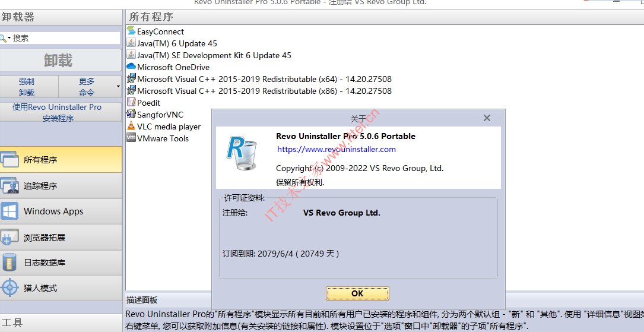Click the EasyConnect program icon

[131, 31]
